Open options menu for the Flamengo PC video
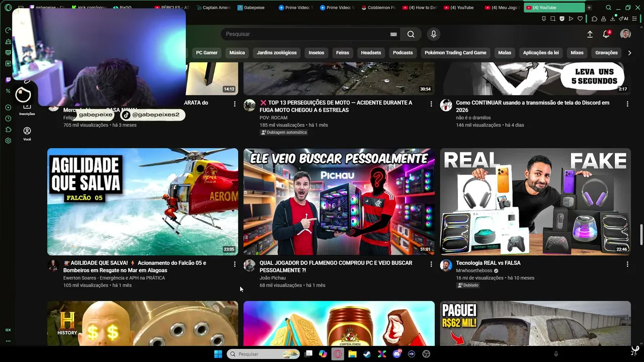 click(431, 264)
